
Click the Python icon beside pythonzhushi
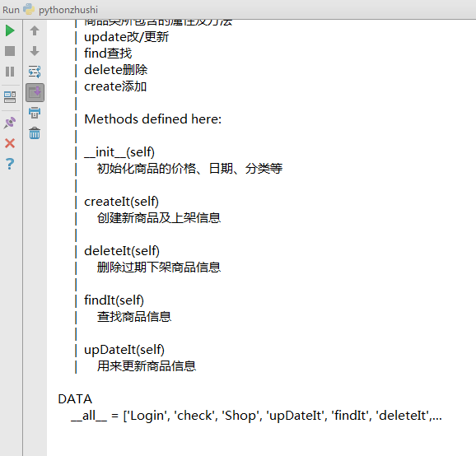pyautogui.click(x=29, y=9)
